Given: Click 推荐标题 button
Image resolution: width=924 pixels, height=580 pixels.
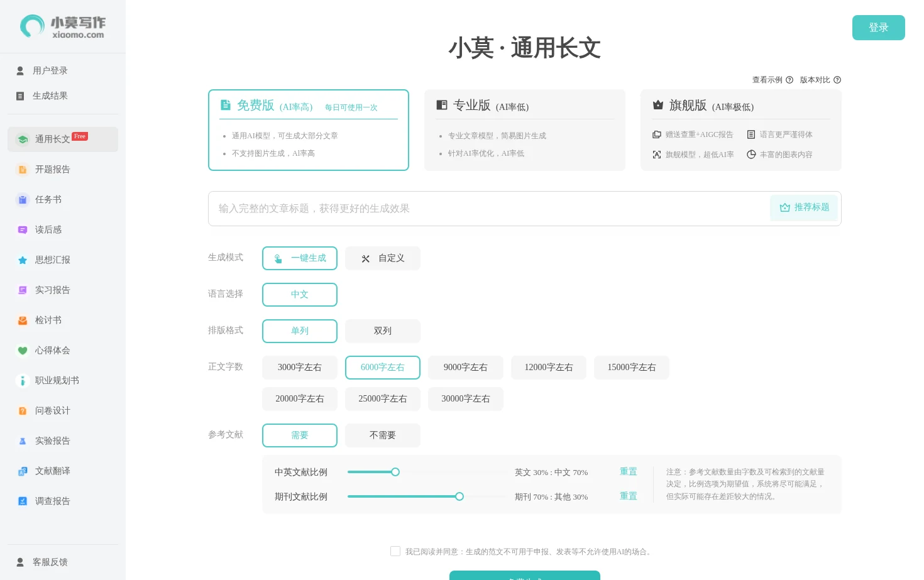Looking at the screenshot, I should pos(804,208).
